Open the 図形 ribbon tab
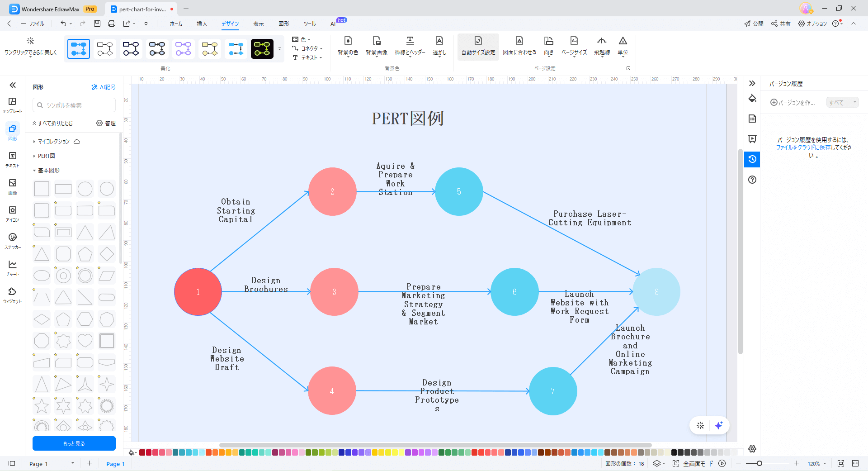The image size is (868, 471). click(x=284, y=24)
